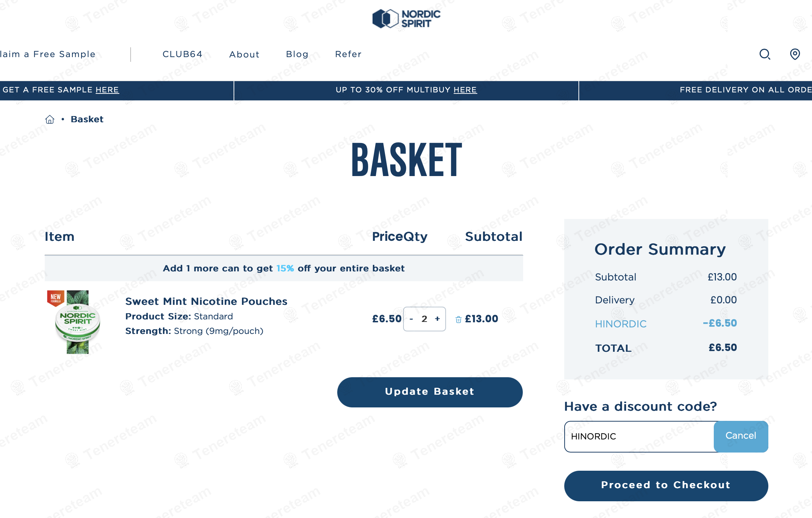Open the CLUB64 menu item
The height and width of the screenshot is (518, 812).
pos(182,54)
